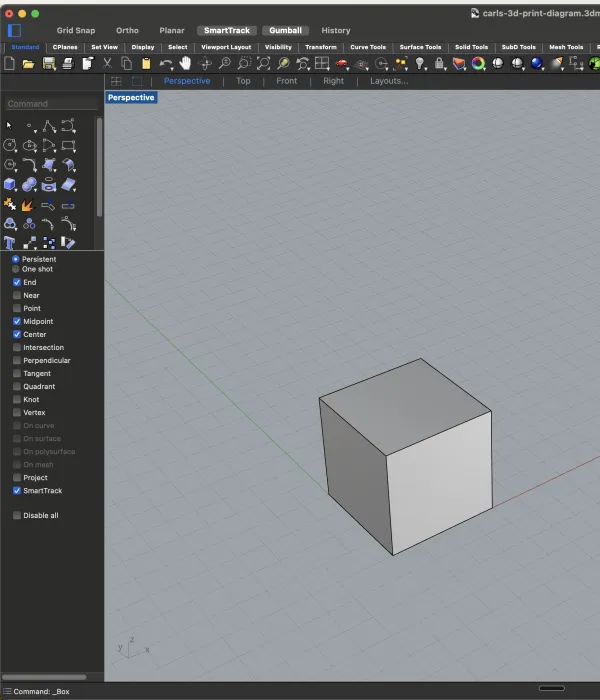Enable the Intersection object snap
This screenshot has width=600, height=700.
(x=17, y=347)
